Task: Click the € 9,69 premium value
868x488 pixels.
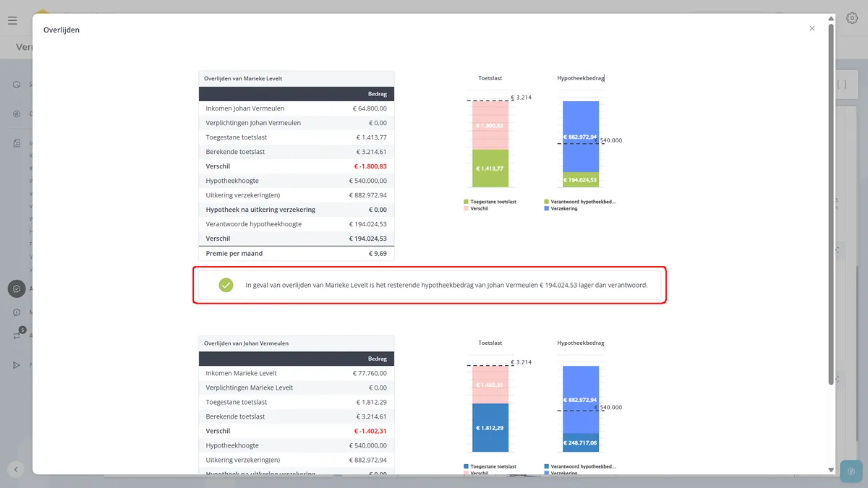Action: point(377,254)
